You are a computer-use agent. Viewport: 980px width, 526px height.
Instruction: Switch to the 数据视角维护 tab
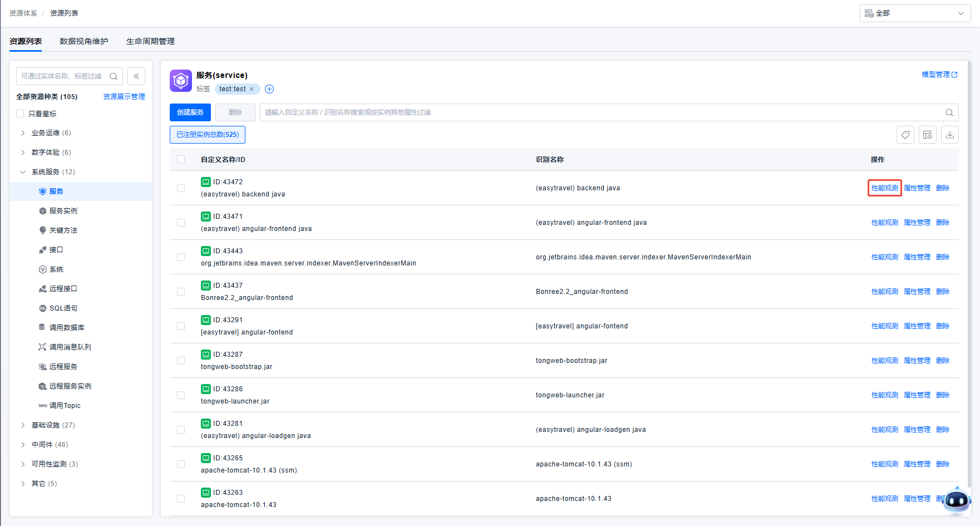click(x=84, y=41)
